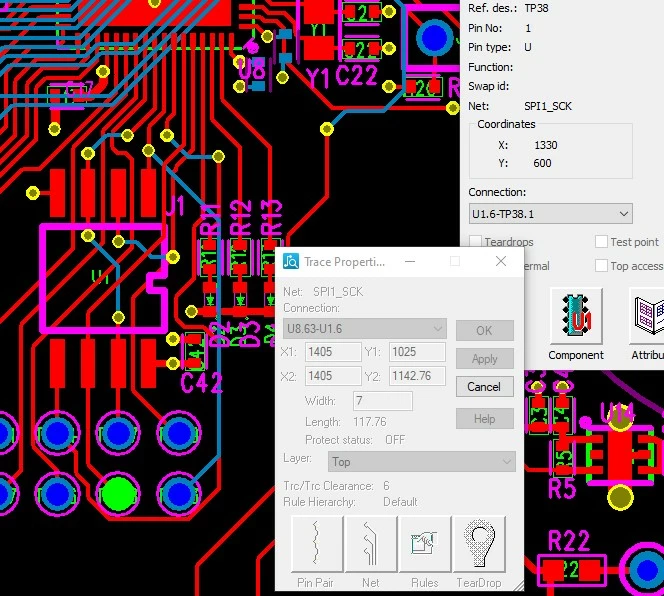Expand the U1.6-TP38.1 Connection dropdown
Viewport: 664px width, 596px height.
pos(551,214)
